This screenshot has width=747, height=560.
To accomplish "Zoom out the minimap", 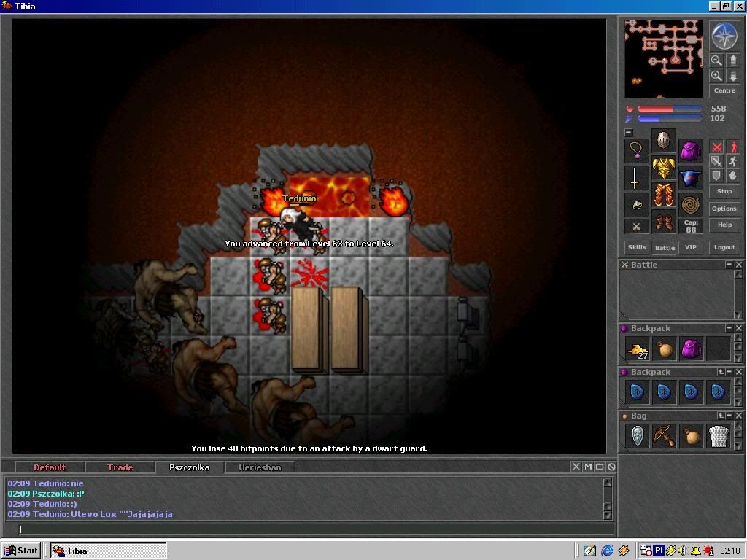I will (716, 61).
